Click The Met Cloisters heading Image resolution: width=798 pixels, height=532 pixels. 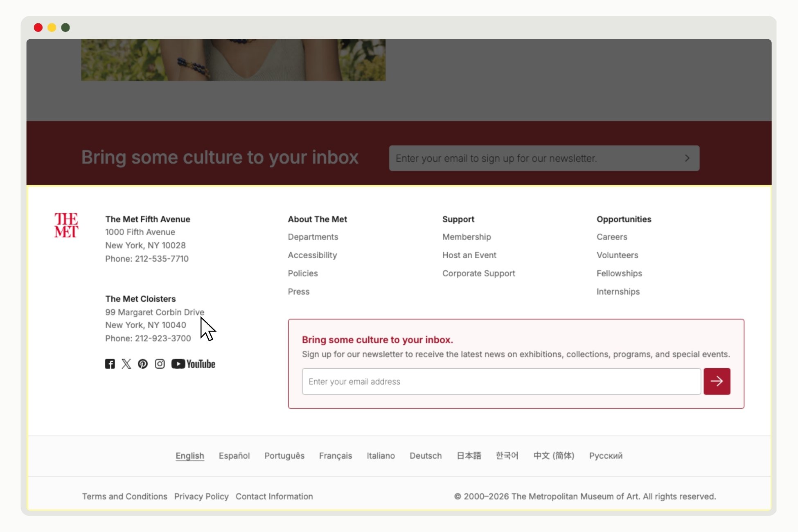pos(140,299)
